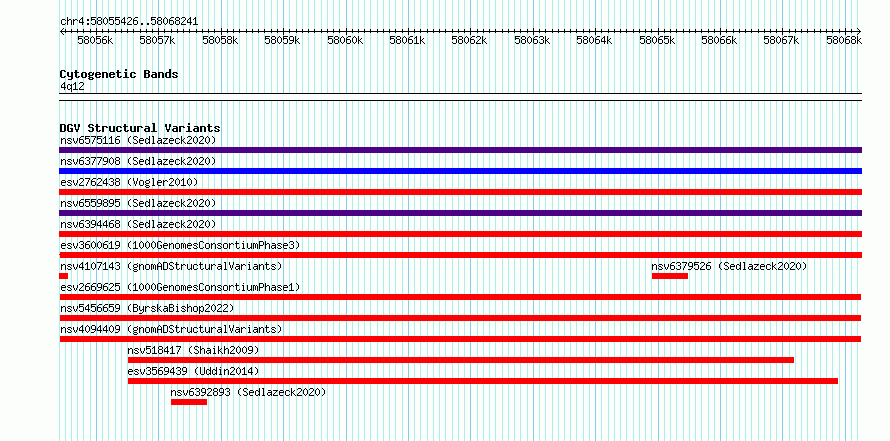Click the esv2762438 red variant bar
This screenshot has width=890, height=441.
pos(460,192)
